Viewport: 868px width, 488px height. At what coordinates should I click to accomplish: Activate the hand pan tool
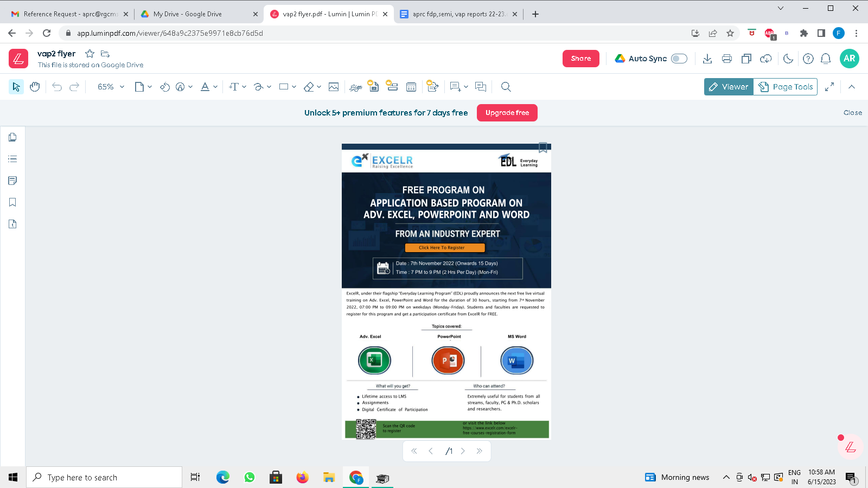click(x=35, y=87)
